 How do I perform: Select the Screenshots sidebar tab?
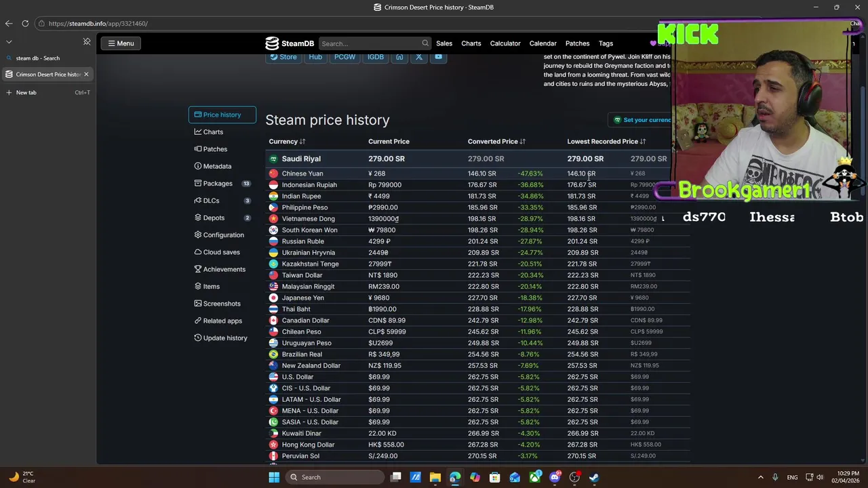(222, 304)
